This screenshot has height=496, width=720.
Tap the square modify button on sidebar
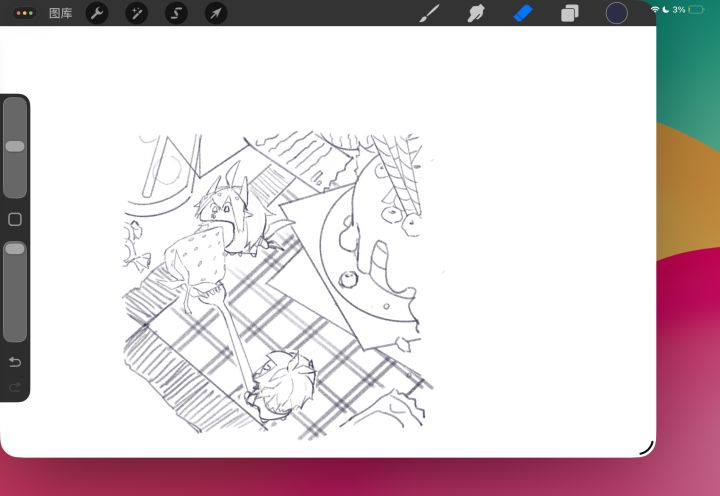click(x=15, y=220)
